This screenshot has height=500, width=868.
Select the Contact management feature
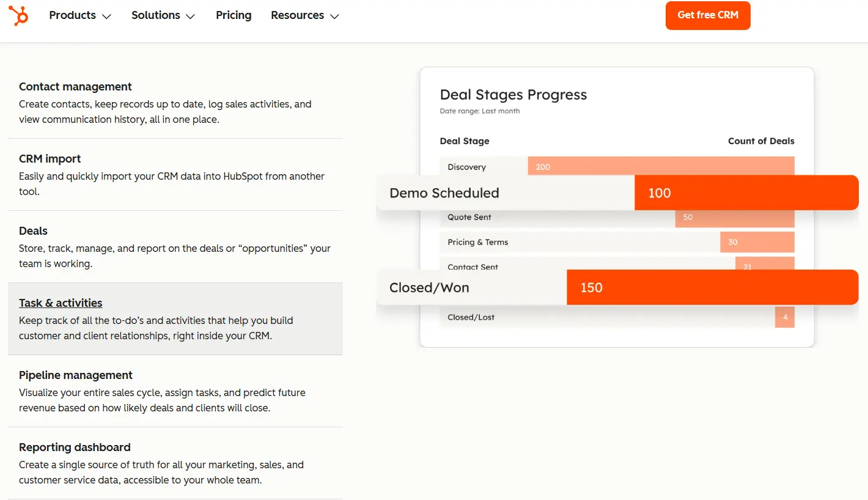(75, 87)
